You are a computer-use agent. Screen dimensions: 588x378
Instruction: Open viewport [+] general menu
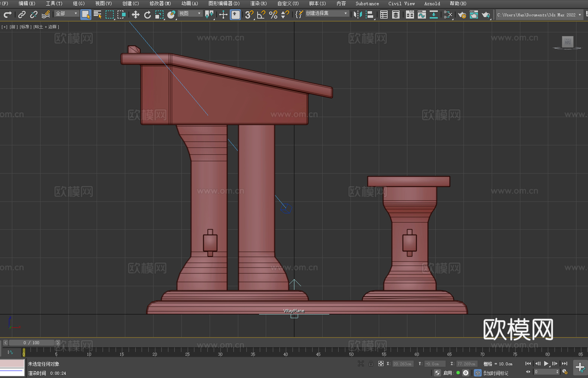4,27
